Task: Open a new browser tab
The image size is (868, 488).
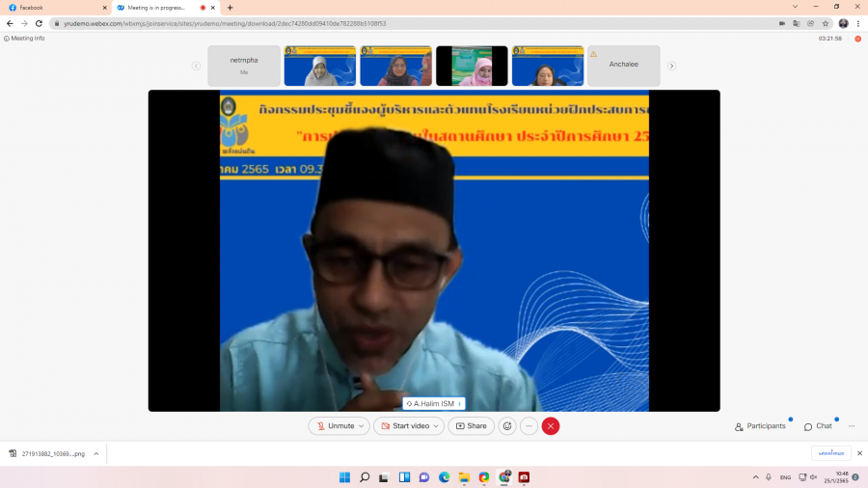Action: click(230, 8)
